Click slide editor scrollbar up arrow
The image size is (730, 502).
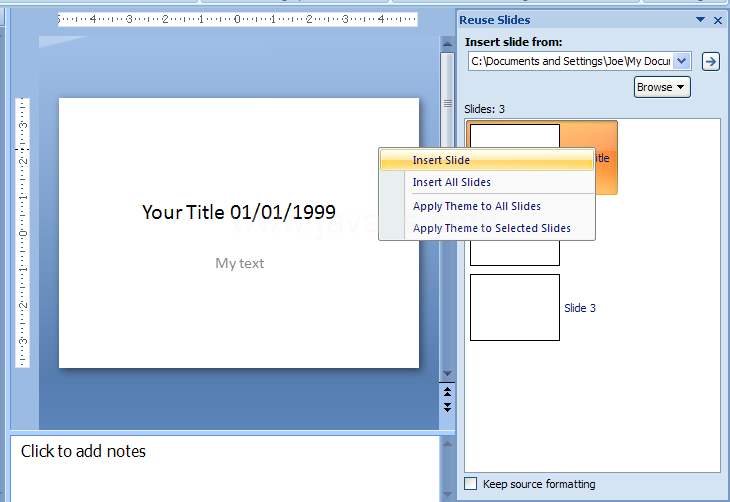(447, 44)
